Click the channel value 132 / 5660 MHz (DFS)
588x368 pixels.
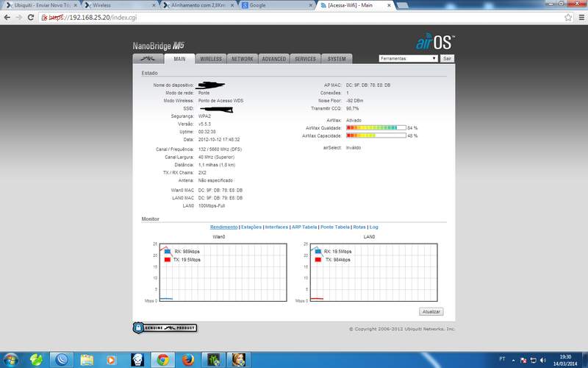click(220, 149)
